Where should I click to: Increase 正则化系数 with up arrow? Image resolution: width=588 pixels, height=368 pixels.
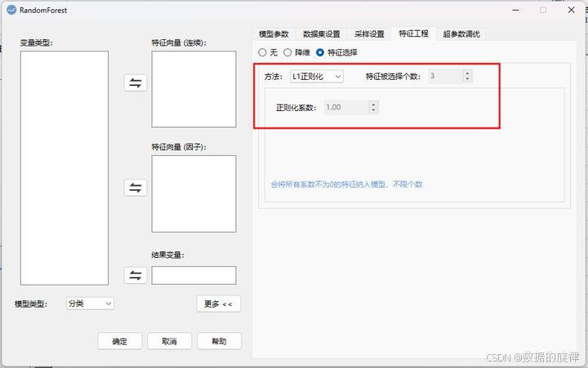click(x=373, y=104)
